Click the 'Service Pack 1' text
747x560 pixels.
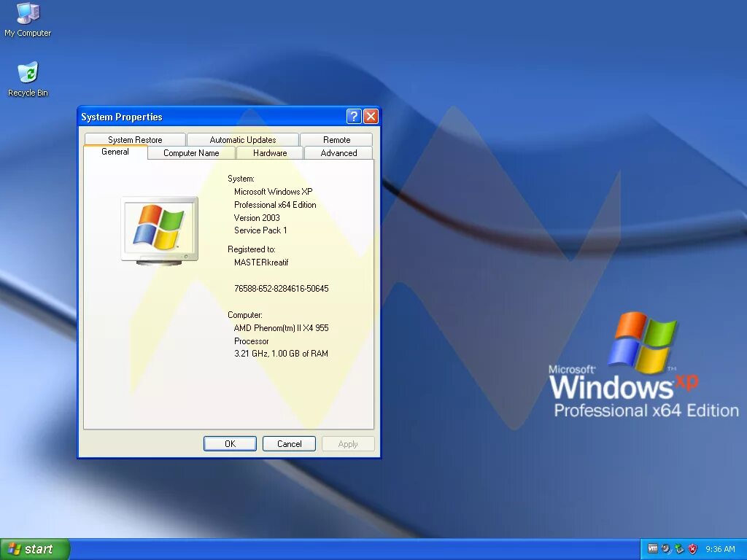click(x=260, y=230)
